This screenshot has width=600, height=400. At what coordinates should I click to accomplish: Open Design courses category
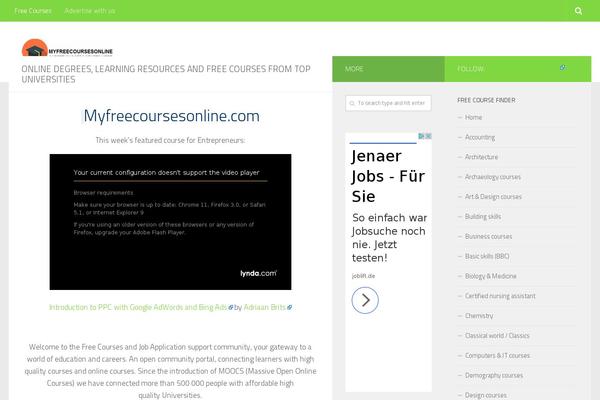(x=486, y=395)
